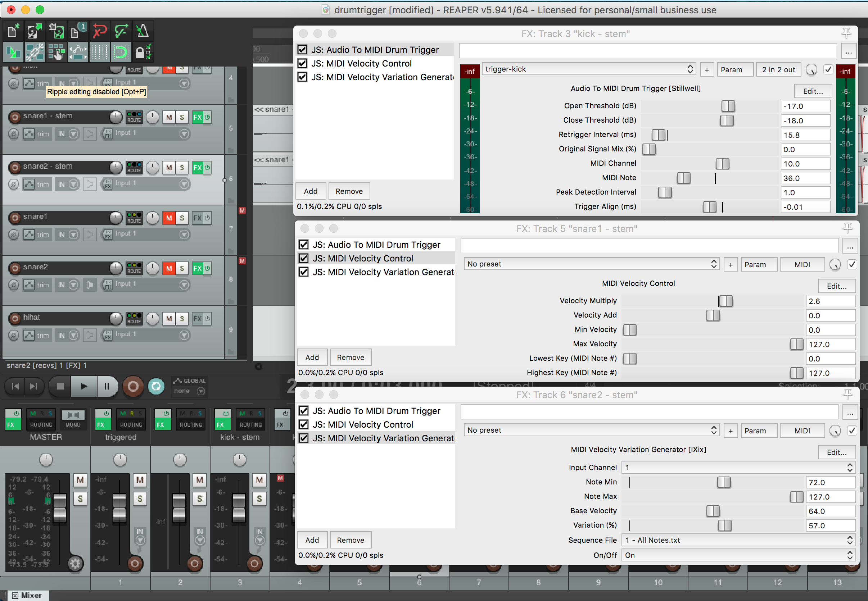Click Remove button in snare2 FX chain
The width and height of the screenshot is (868, 601).
point(349,540)
